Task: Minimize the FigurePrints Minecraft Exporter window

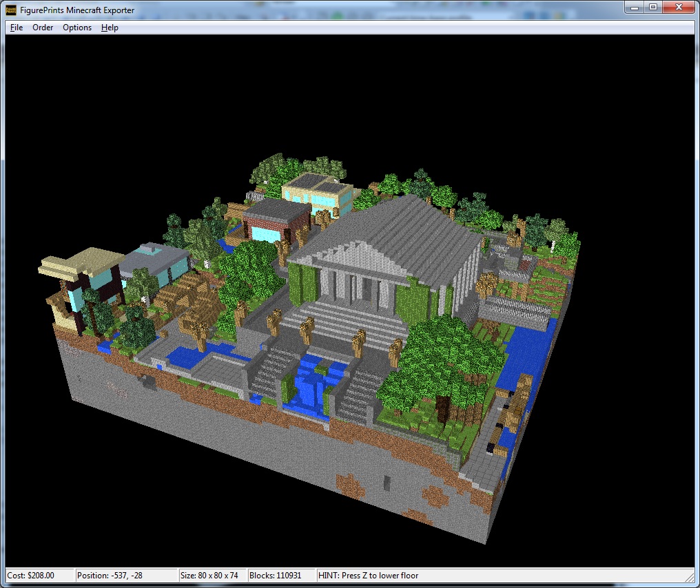Action: (x=635, y=8)
